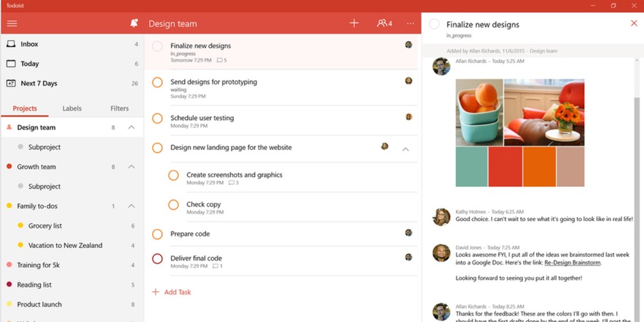Click the tan color swatch in attachment

tap(571, 167)
